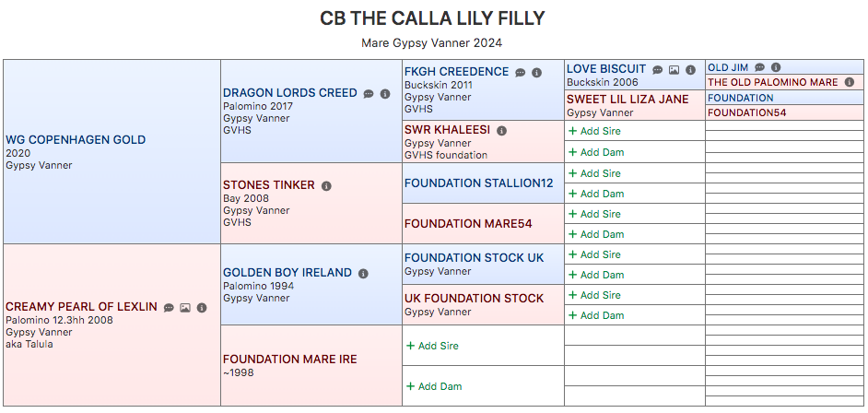This screenshot has width=868, height=413.
Task: Click info icon beside SWR Khaleesi
Action: [501, 131]
